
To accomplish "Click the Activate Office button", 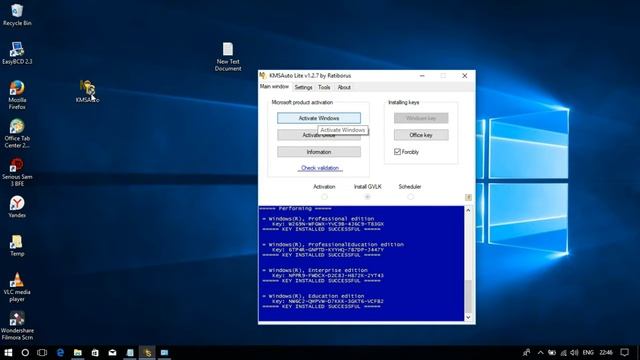I will coord(319,135).
